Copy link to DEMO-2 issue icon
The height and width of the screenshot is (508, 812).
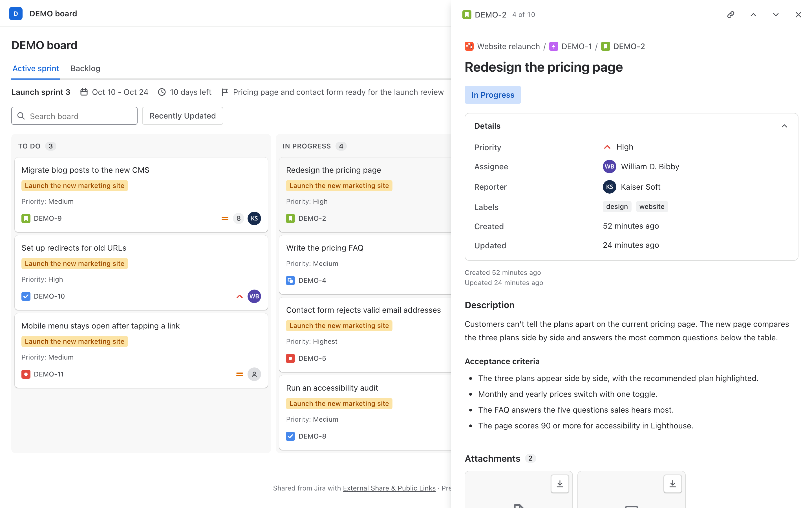(x=731, y=15)
